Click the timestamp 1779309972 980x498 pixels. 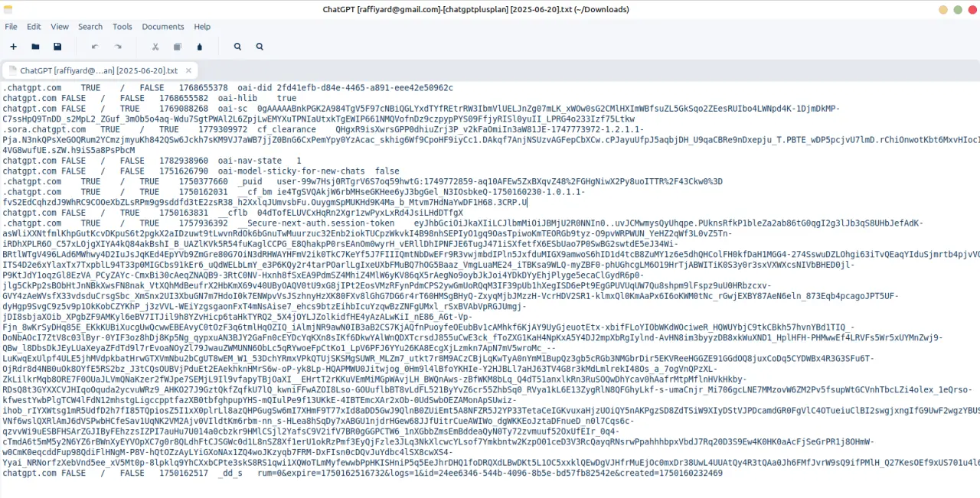[223, 130]
